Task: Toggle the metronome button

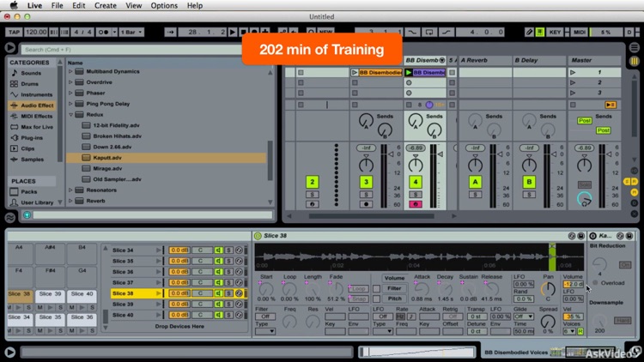Action: [103, 32]
